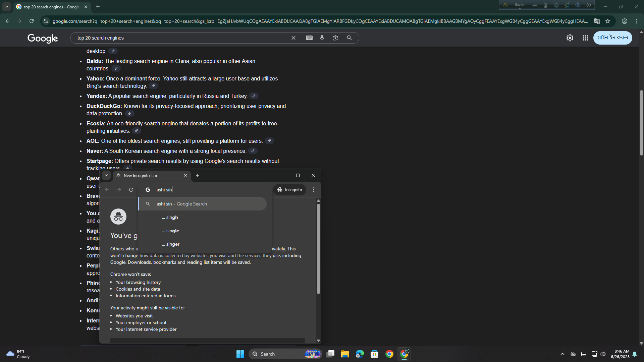Click the Bengali sign-in button
Viewport: 644px width, 362px height.
(x=612, y=38)
